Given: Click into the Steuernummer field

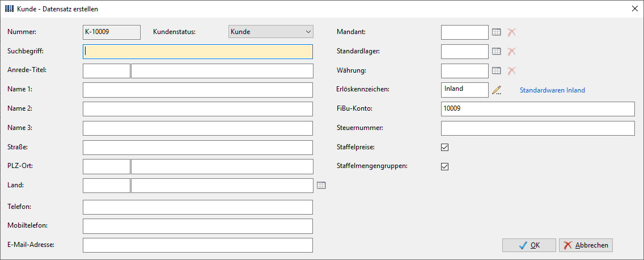Looking at the screenshot, I should [538, 128].
